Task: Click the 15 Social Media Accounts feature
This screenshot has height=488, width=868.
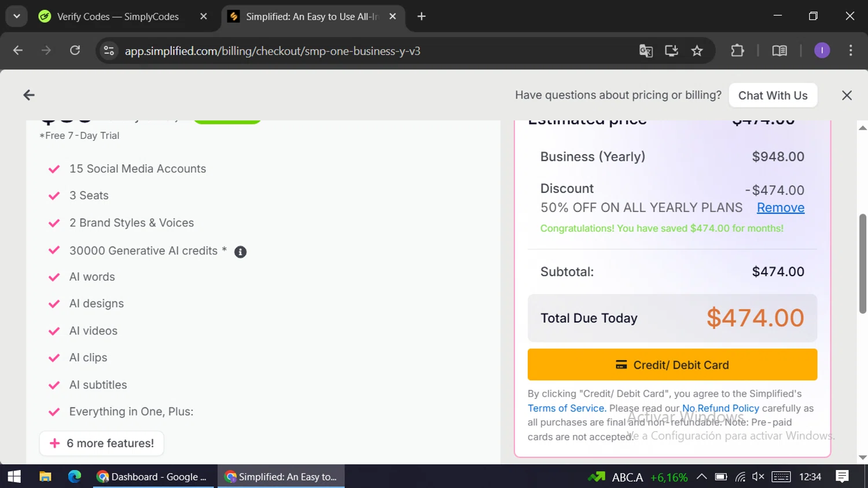Action: click(138, 169)
